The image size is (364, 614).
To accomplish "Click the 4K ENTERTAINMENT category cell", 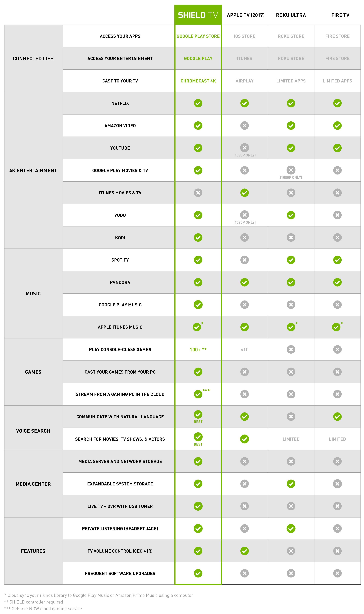I will coord(33,170).
